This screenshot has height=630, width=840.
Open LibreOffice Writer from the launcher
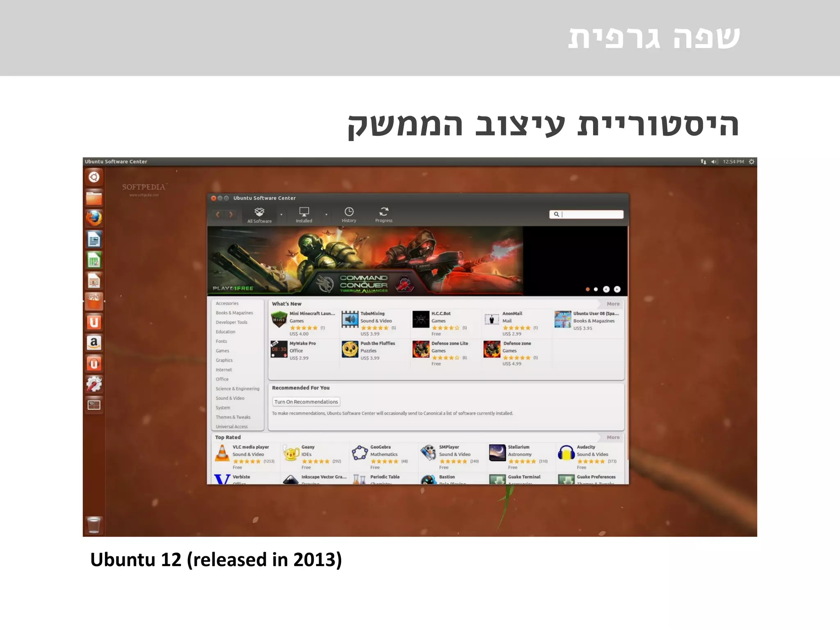coord(94,239)
